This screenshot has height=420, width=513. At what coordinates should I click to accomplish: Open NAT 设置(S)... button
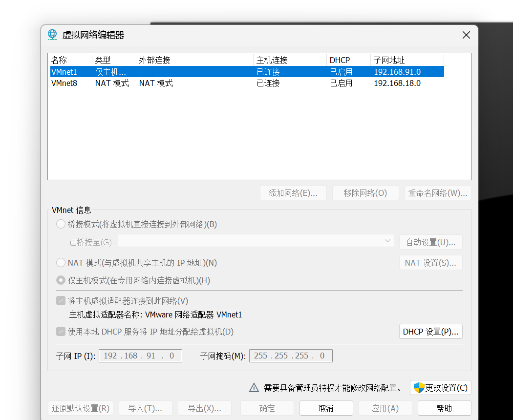pos(431,263)
